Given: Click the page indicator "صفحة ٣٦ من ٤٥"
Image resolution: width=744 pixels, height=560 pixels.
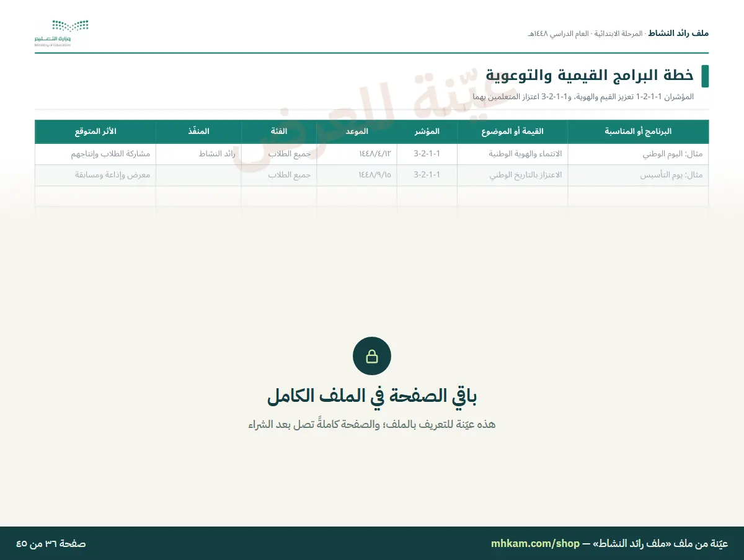Looking at the screenshot, I should pos(51,544).
